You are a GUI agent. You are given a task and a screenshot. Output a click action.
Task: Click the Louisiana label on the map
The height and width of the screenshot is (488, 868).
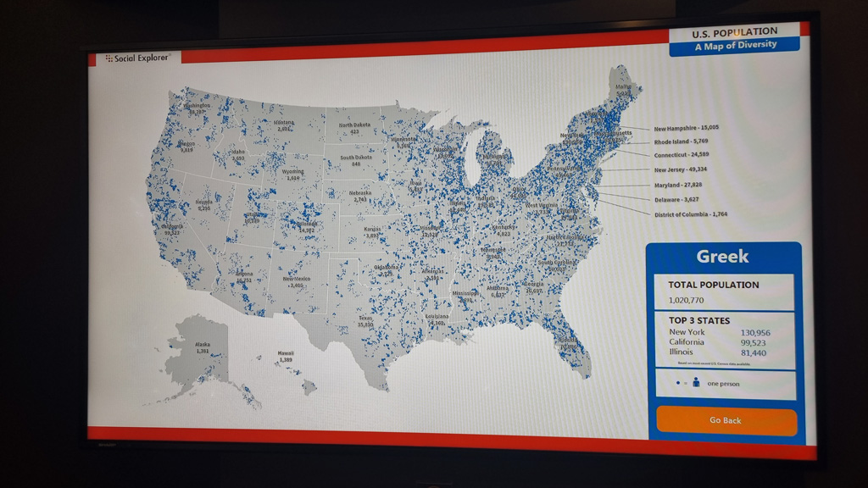(x=437, y=319)
